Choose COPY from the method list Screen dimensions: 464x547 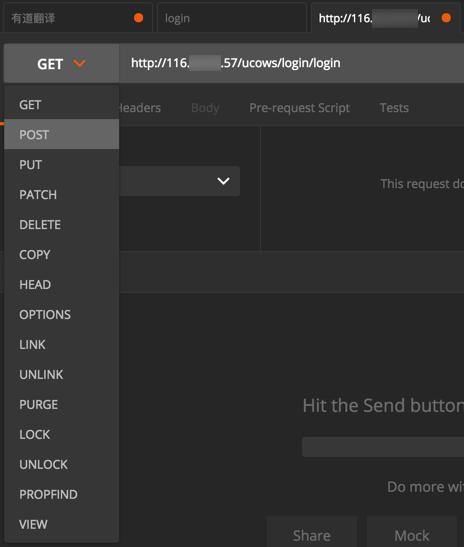pos(61,255)
